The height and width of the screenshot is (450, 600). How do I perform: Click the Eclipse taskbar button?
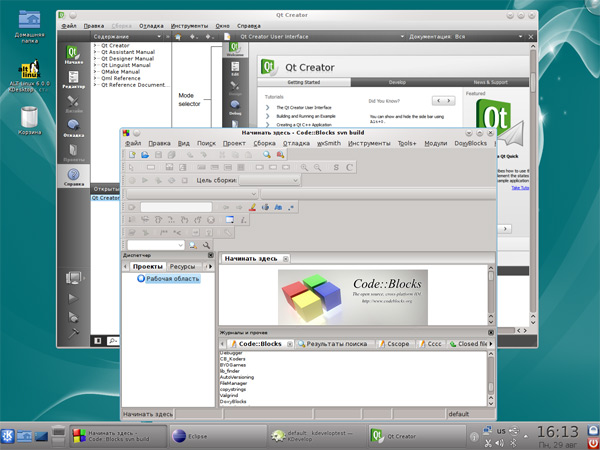(218, 436)
